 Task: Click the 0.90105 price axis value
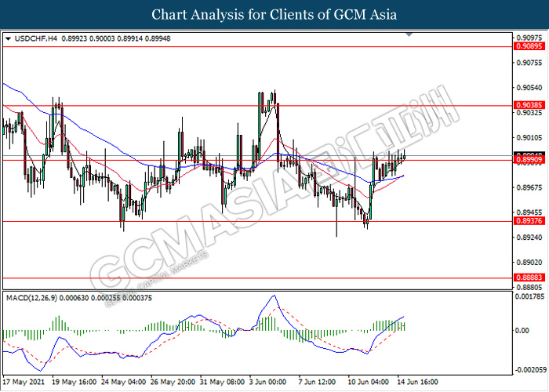(x=529, y=138)
